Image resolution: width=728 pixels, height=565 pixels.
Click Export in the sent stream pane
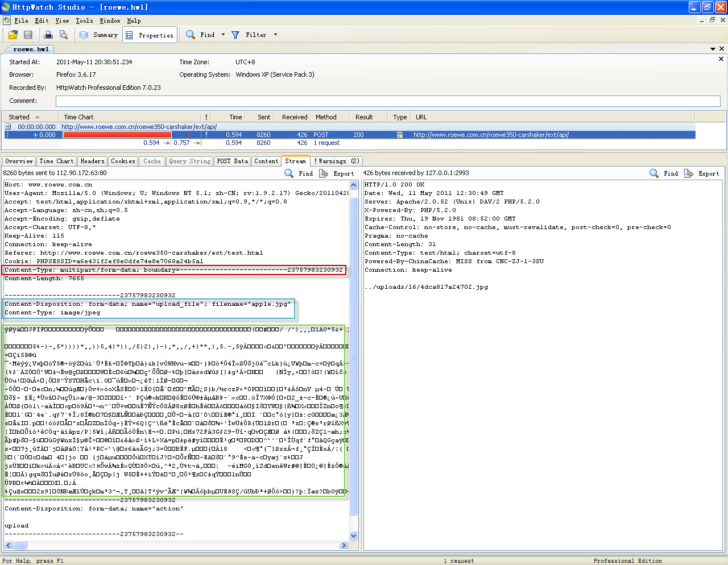pyautogui.click(x=337, y=173)
